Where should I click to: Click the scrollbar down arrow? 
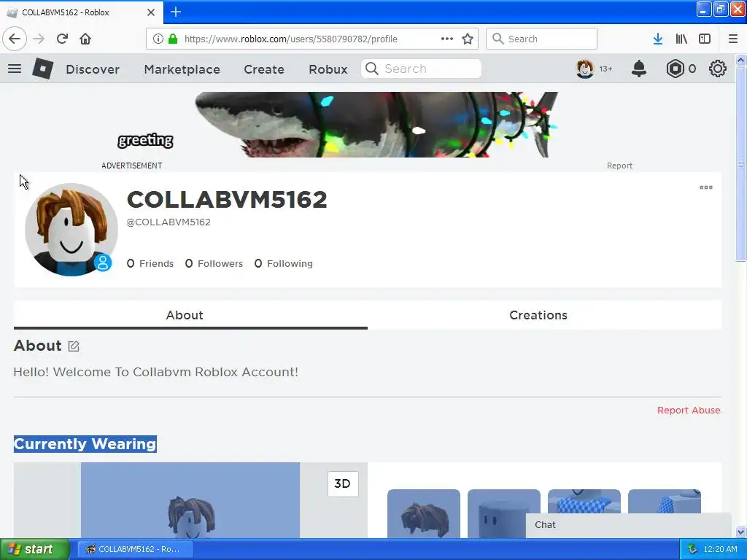point(740,532)
